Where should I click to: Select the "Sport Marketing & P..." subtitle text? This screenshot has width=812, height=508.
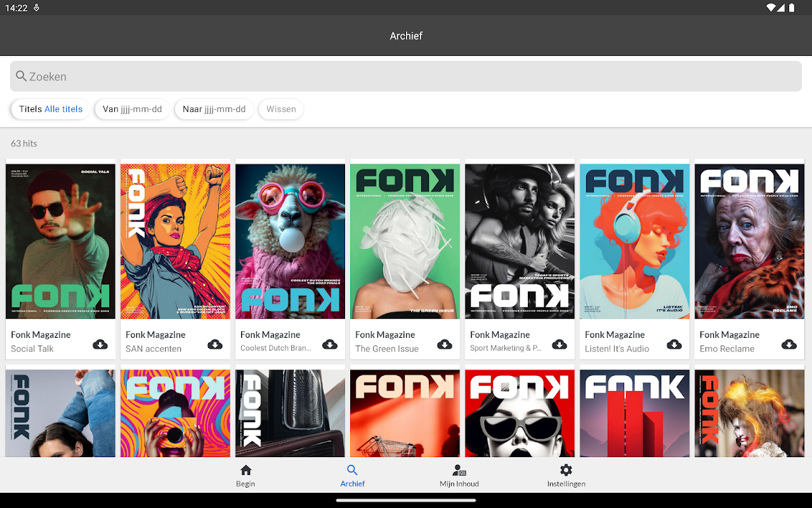click(x=506, y=348)
